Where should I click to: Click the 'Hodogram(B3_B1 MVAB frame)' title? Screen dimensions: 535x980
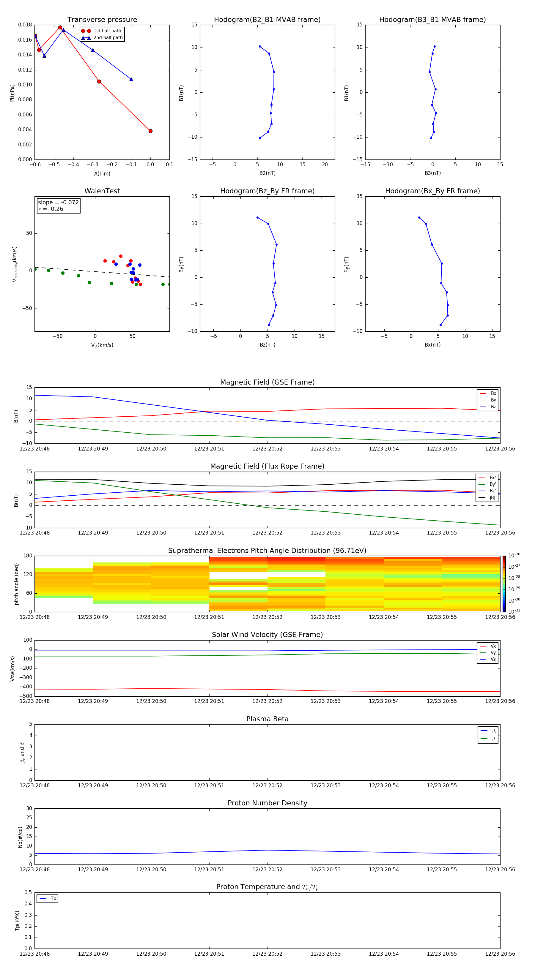432,20
